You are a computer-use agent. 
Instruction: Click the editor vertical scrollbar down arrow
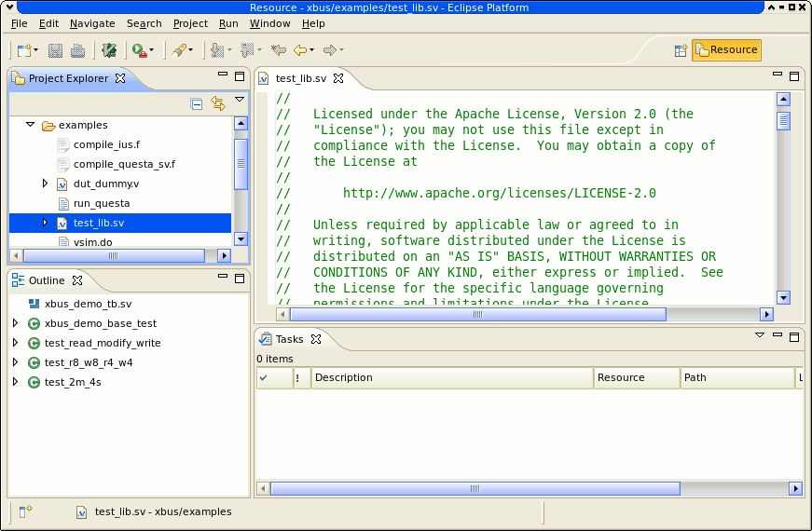783,297
